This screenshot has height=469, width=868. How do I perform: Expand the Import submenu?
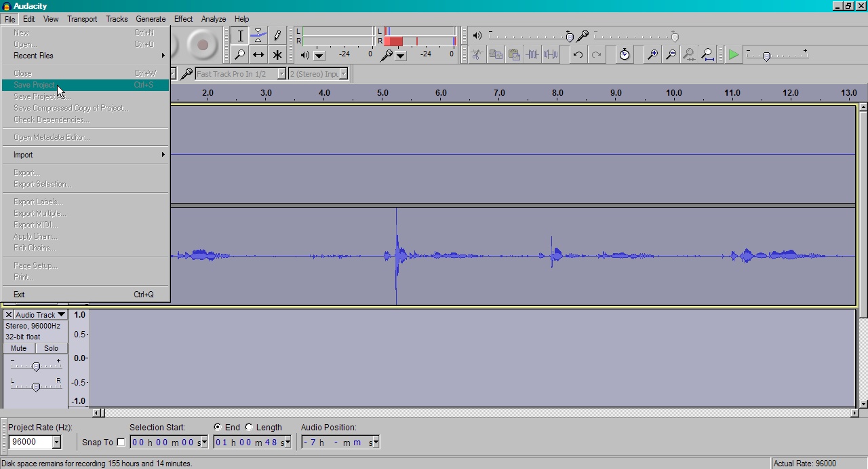tap(85, 155)
